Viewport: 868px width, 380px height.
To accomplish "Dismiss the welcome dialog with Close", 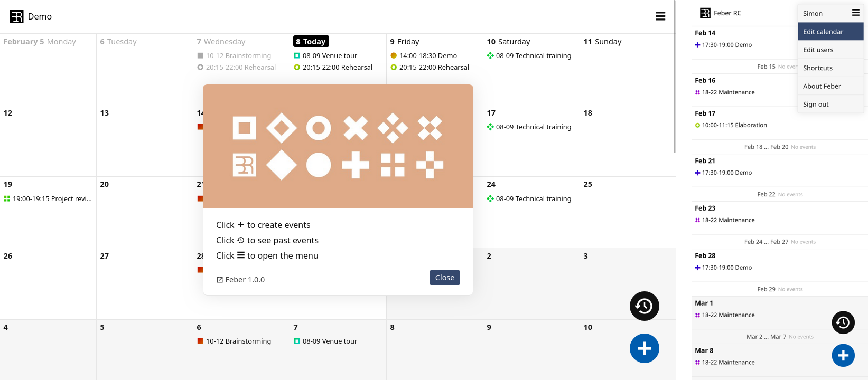I will pyautogui.click(x=444, y=277).
